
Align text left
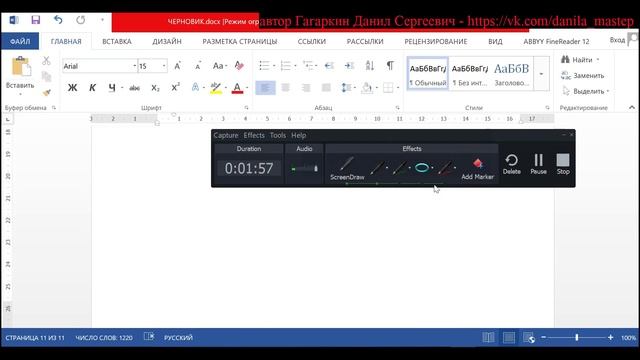click(265, 88)
